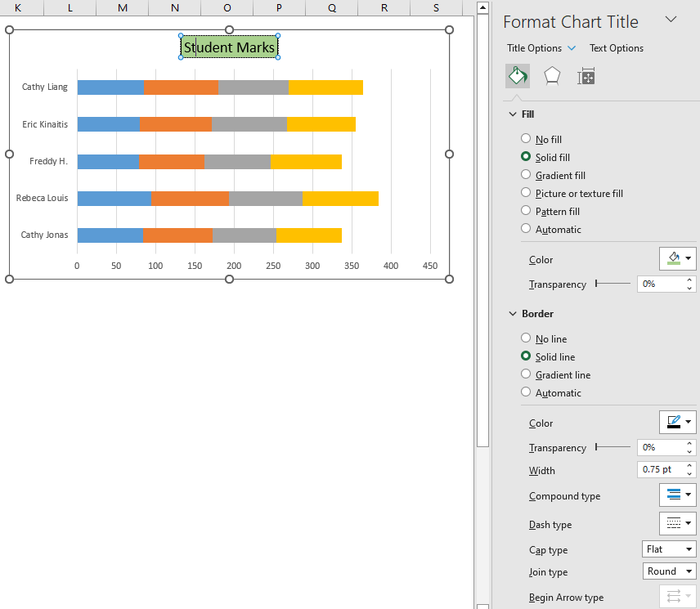Switch to the Title Options tab

pos(534,48)
